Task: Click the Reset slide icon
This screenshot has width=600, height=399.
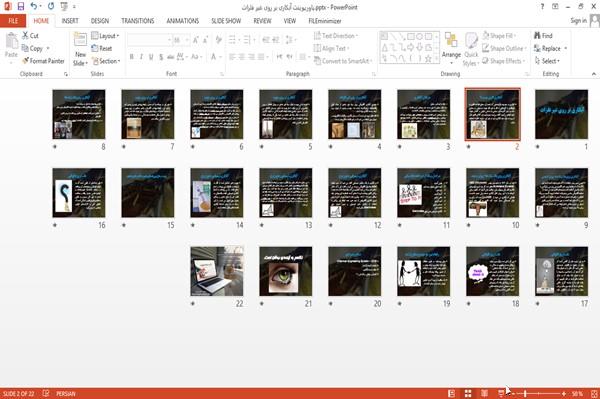Action: pos(95,48)
